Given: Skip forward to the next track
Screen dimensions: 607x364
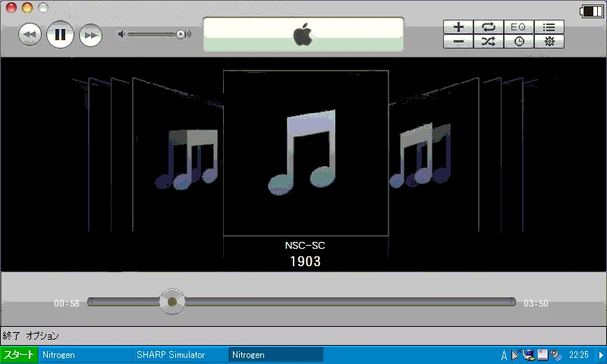Looking at the screenshot, I should click(x=90, y=35).
